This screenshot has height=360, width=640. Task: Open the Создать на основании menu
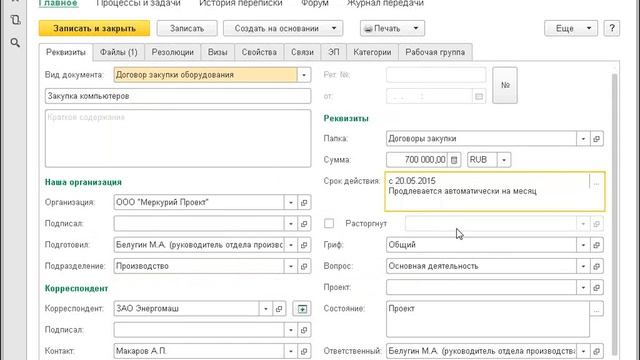[283, 29]
